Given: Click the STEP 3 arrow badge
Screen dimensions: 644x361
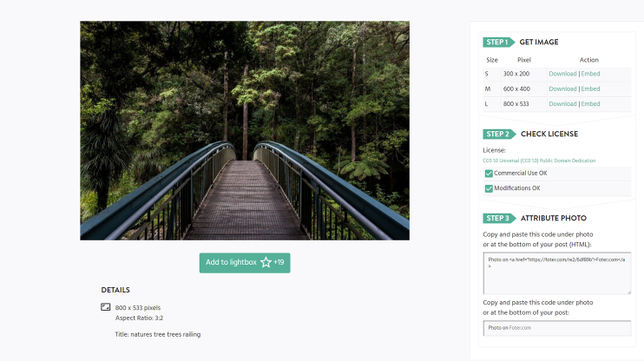Looking at the screenshot, I should (499, 218).
